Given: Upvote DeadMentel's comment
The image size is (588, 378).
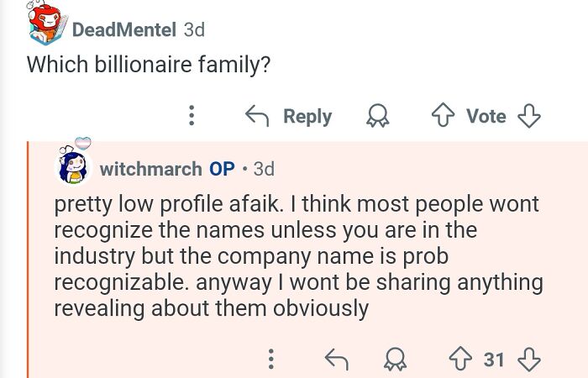Looking at the screenshot, I should coord(443,116).
